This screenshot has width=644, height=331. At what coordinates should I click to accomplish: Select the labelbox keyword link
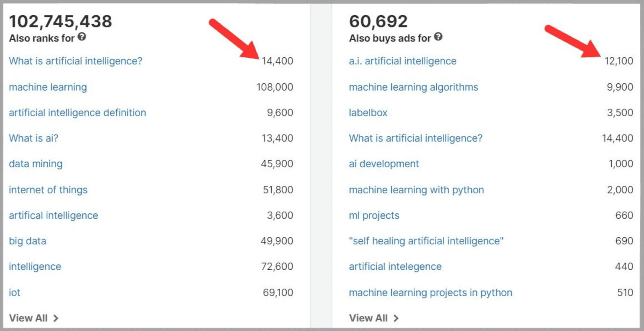367,112
